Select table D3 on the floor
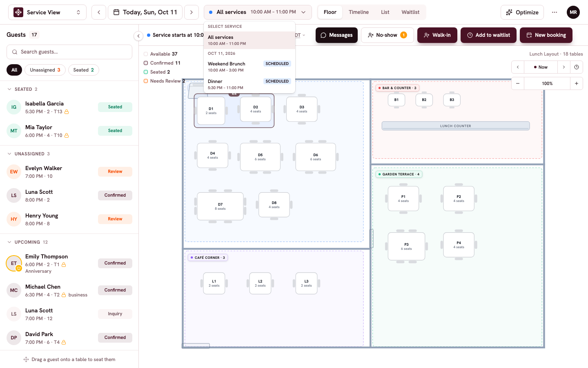Screen dimensions: 588x368 (x=302, y=109)
